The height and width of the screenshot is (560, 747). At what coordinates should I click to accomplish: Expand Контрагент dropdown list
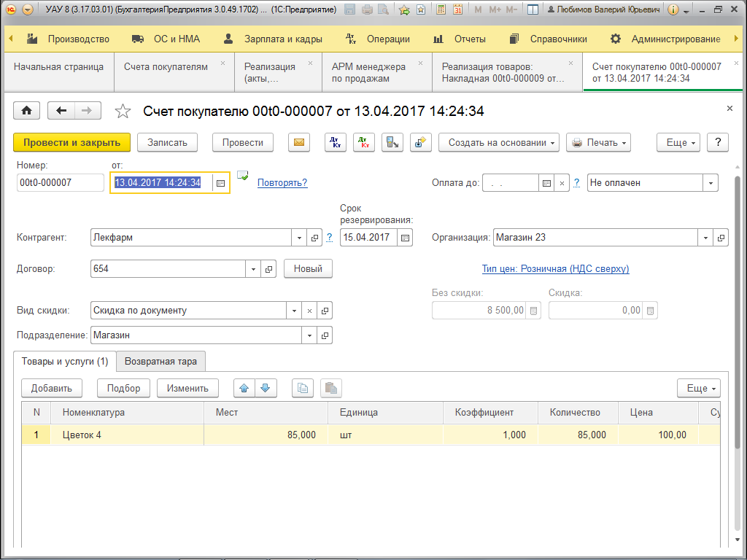coord(299,238)
